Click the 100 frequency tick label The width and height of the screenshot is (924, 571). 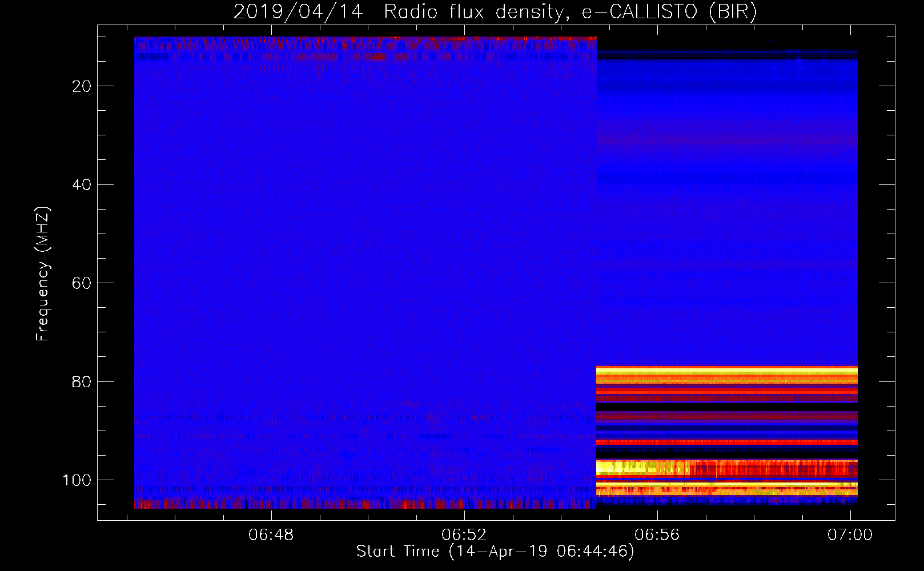point(77,480)
